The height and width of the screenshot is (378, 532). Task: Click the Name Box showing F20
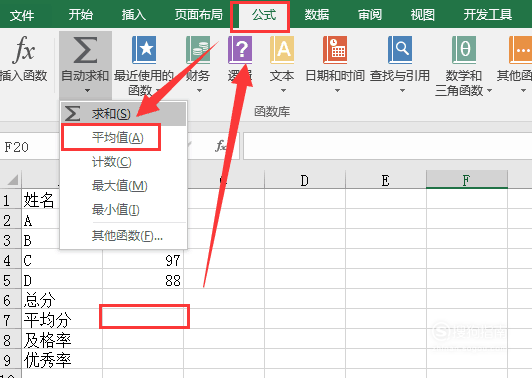click(30, 147)
